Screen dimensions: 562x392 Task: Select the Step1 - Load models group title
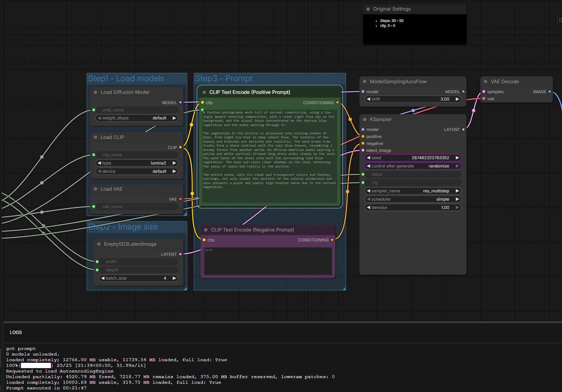point(126,79)
